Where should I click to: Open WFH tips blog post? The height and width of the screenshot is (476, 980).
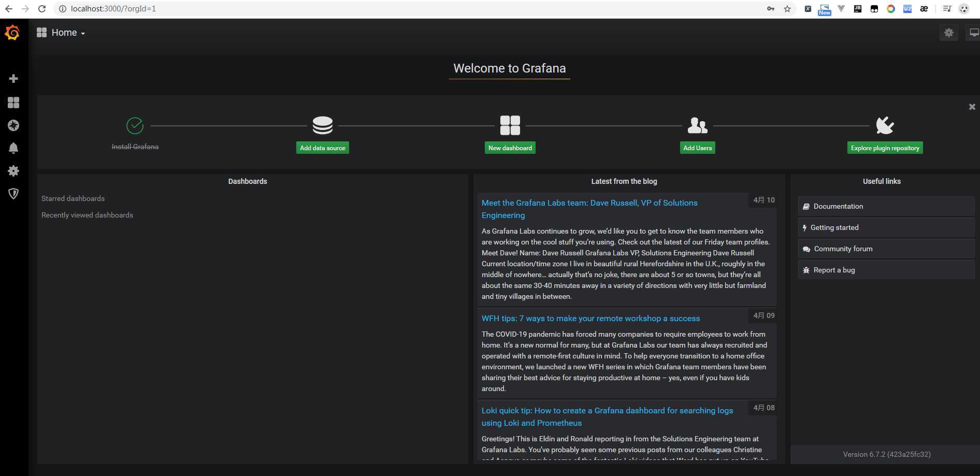pyautogui.click(x=590, y=318)
